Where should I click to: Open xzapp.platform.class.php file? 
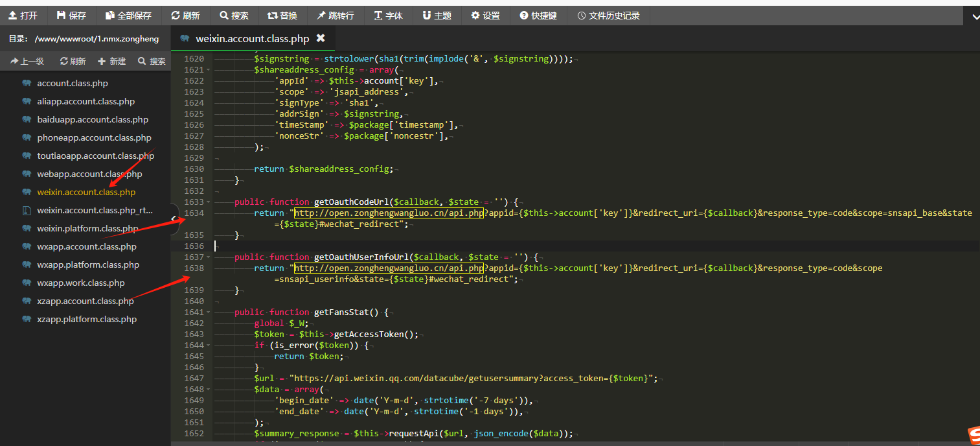[87, 319]
